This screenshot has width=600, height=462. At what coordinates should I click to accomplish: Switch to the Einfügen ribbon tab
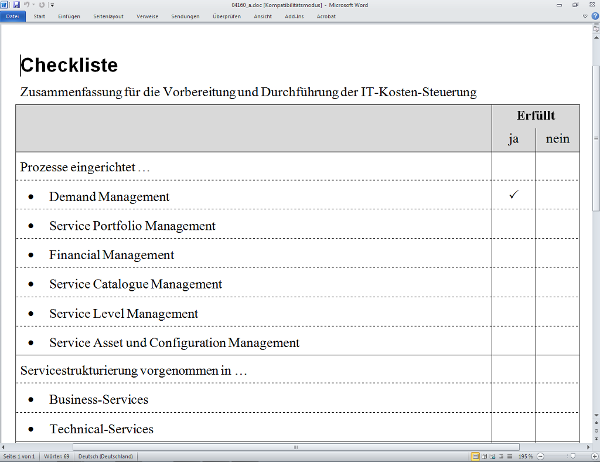69,17
